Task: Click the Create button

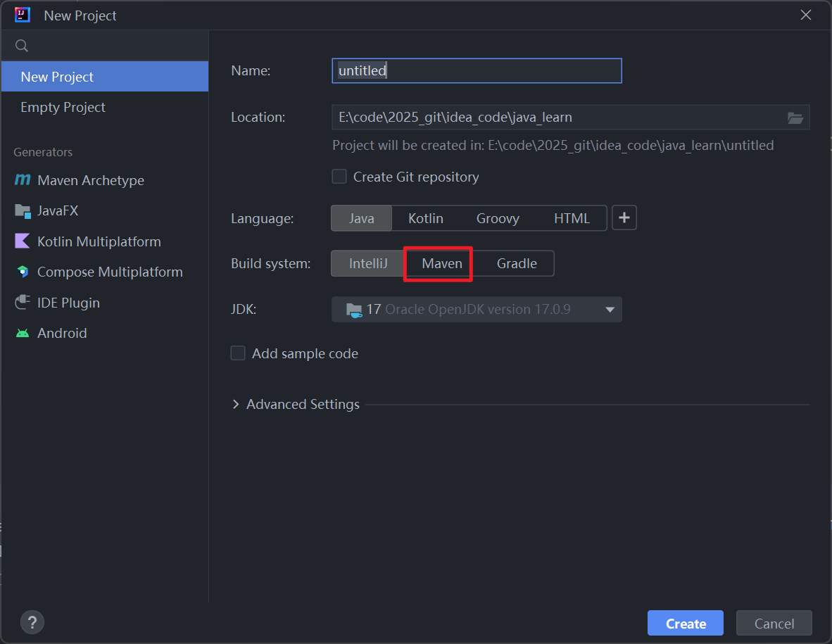Action: pyautogui.click(x=685, y=624)
